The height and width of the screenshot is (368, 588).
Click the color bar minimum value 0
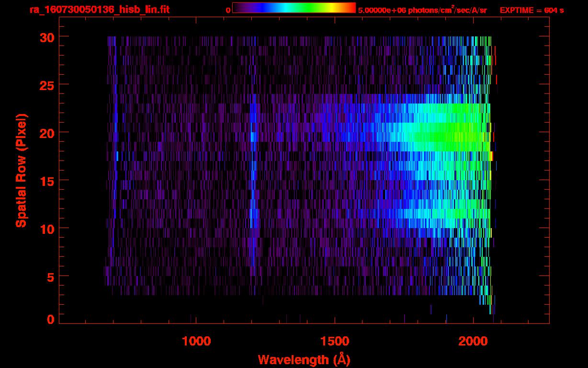[x=228, y=10]
